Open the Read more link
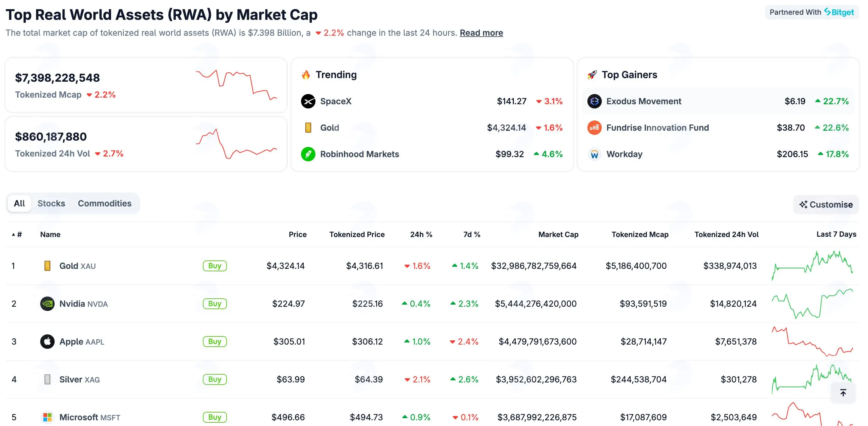The image size is (868, 426). (481, 33)
